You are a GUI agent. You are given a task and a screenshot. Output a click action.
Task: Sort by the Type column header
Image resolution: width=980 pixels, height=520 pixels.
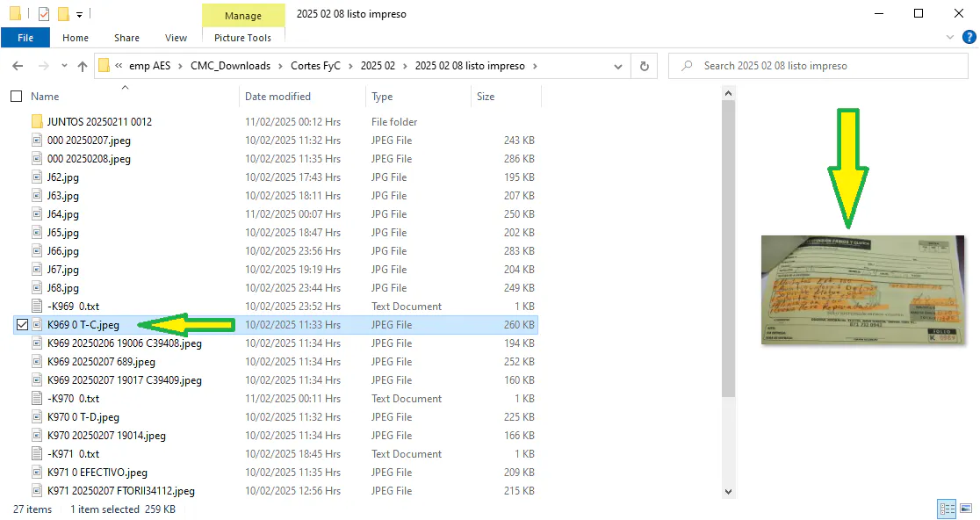[382, 97]
